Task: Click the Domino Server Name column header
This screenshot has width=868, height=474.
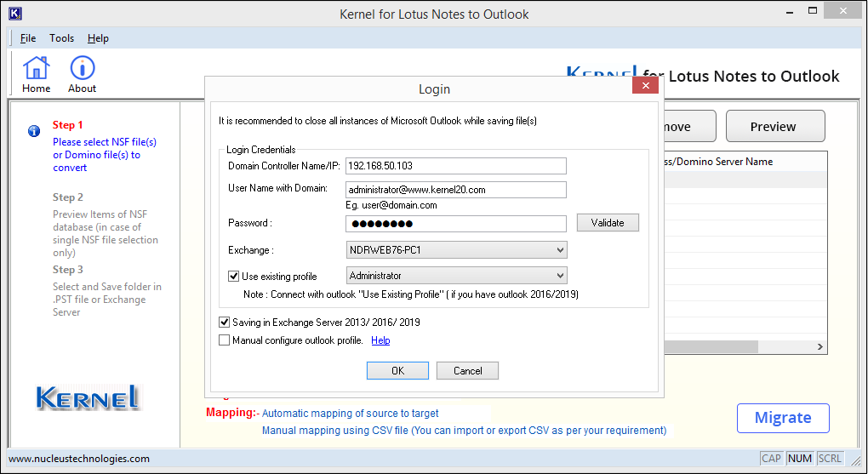Action: [x=745, y=162]
